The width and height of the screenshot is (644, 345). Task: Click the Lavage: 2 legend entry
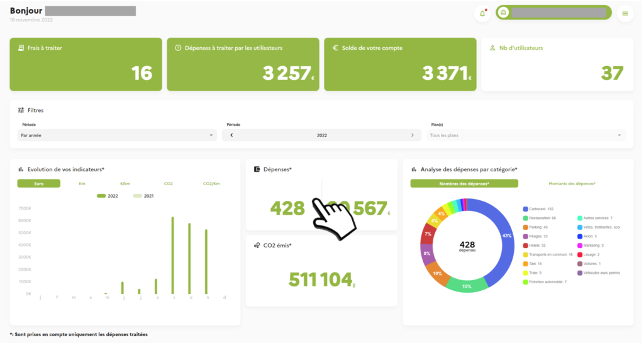[x=589, y=254]
